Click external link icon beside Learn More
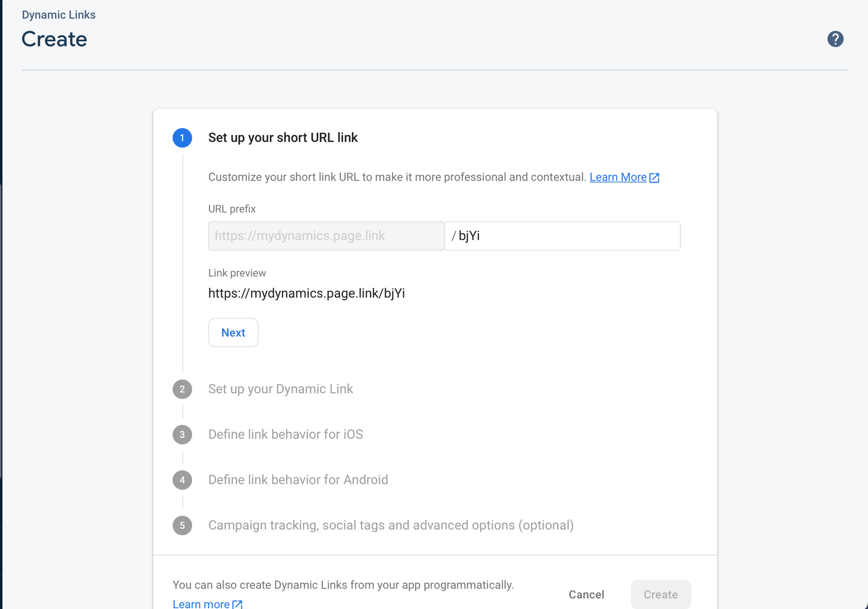 [x=654, y=178]
